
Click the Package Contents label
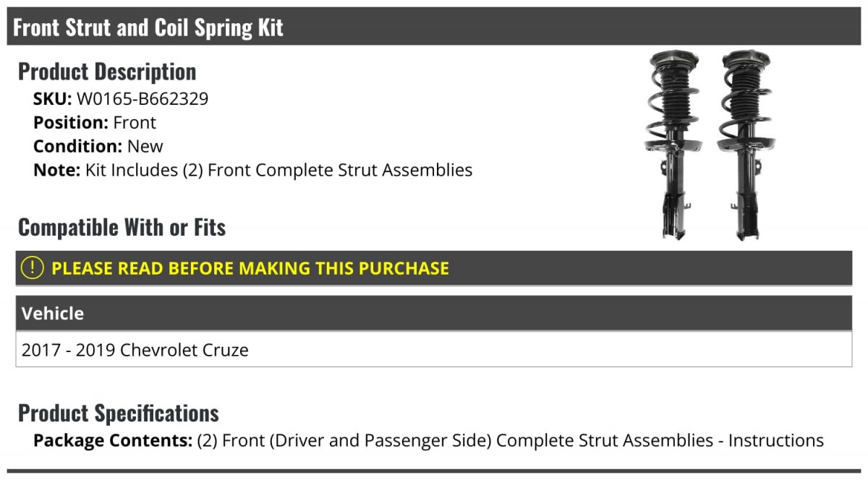pos(113,440)
